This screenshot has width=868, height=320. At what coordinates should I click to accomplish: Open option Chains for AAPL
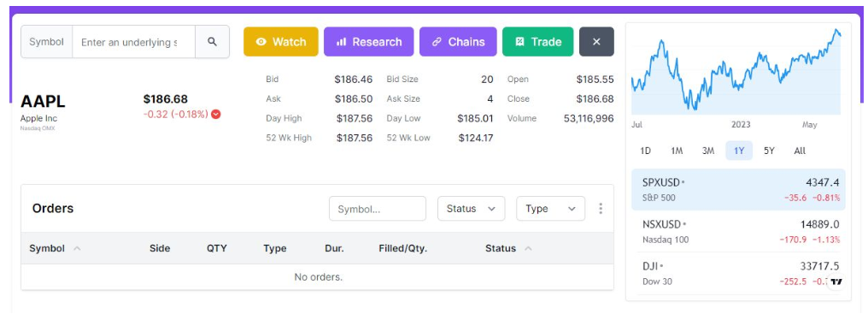(458, 42)
